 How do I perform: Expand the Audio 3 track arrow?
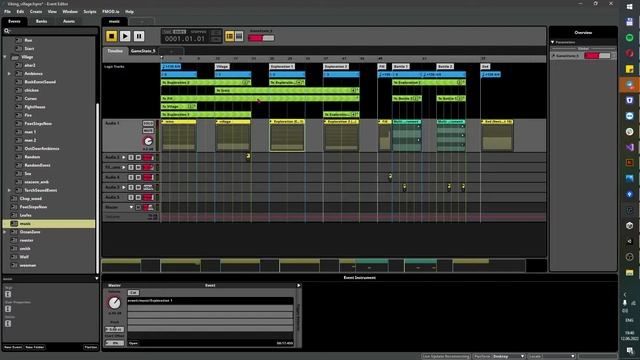point(124,187)
